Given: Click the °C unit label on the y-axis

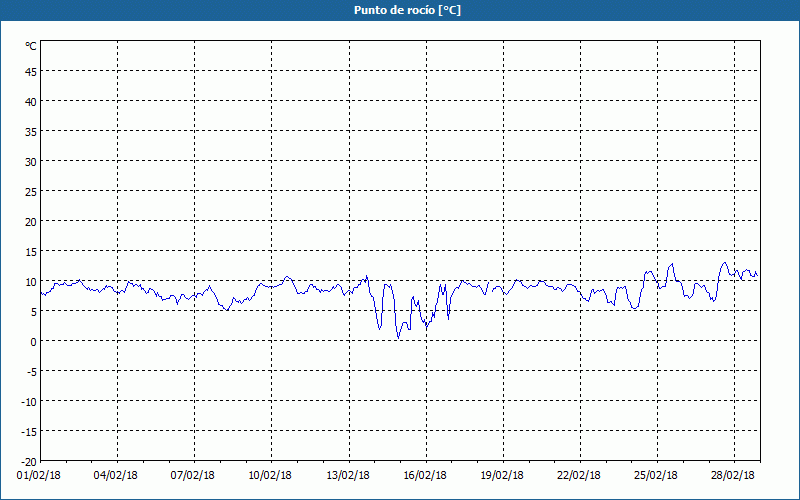Looking at the screenshot, I should 31,46.
